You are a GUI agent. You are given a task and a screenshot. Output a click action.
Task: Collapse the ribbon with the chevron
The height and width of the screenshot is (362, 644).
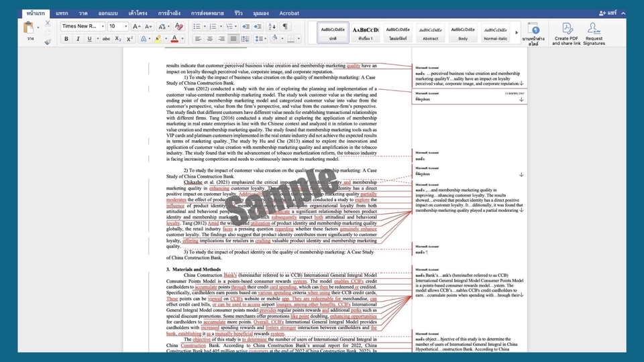click(623, 13)
